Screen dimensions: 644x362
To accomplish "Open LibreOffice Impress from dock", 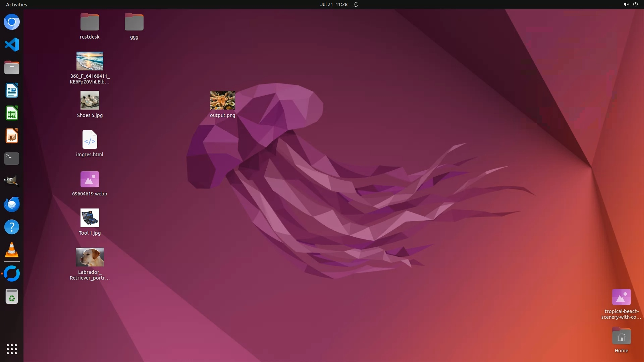I will [12, 136].
